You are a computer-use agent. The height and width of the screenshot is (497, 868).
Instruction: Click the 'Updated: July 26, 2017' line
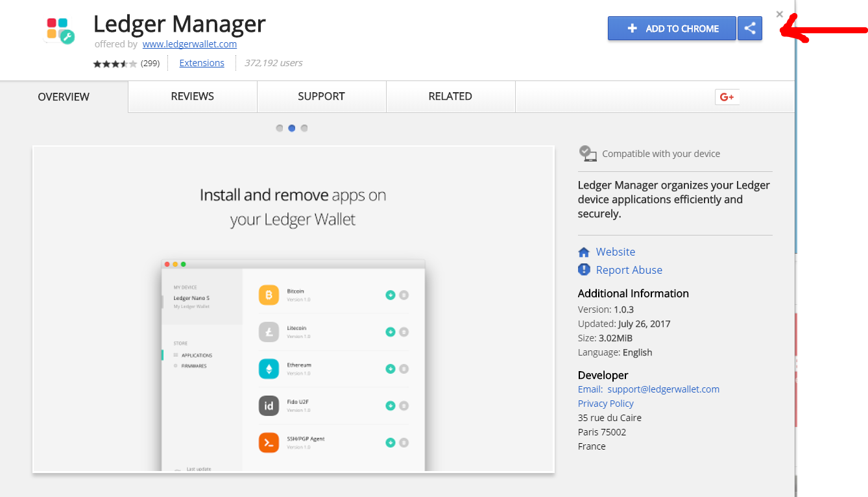point(624,324)
